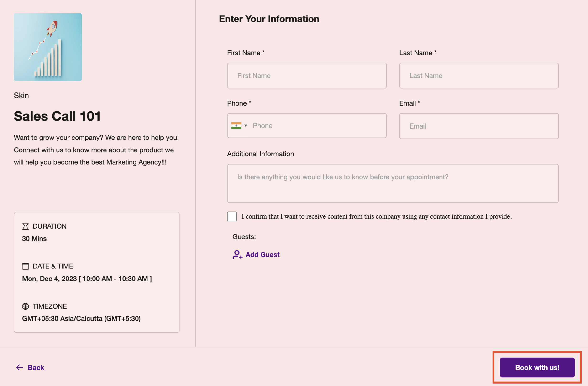The image size is (588, 386).
Task: Click the add guest person icon
Action: tap(237, 254)
